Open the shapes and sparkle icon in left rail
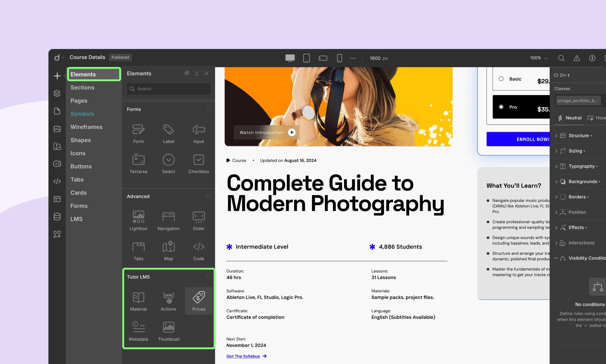 (x=57, y=234)
